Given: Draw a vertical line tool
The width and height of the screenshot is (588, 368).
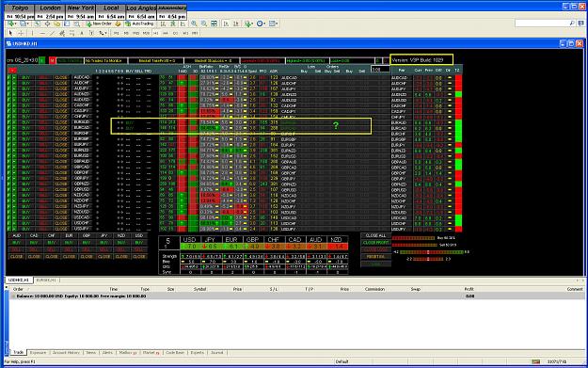Looking at the screenshot, I should point(32,33).
